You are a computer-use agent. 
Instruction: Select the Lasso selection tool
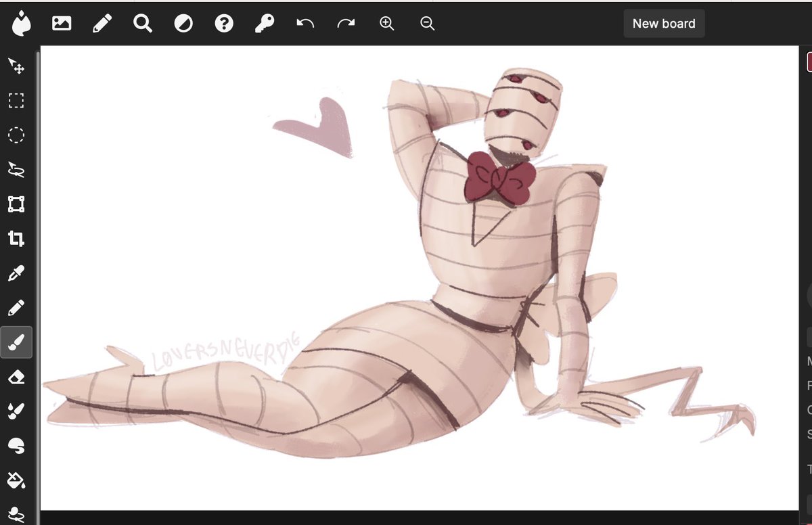[16, 170]
